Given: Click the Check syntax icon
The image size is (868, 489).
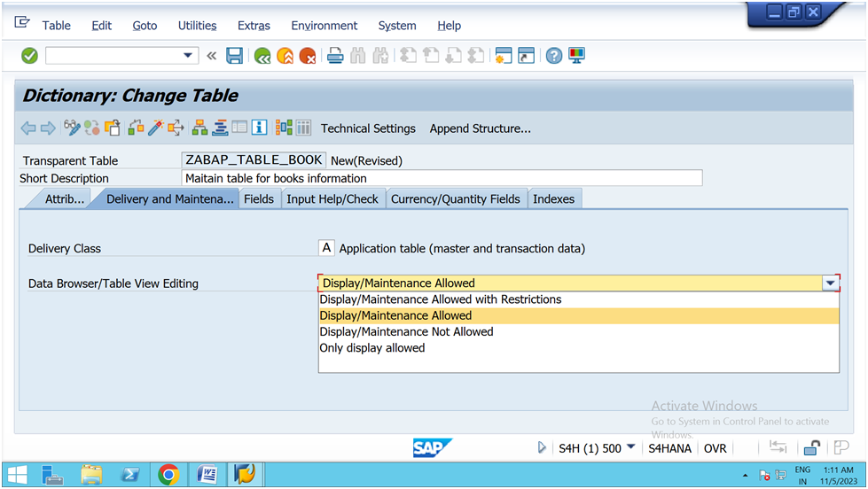Looking at the screenshot, I should click(x=136, y=128).
